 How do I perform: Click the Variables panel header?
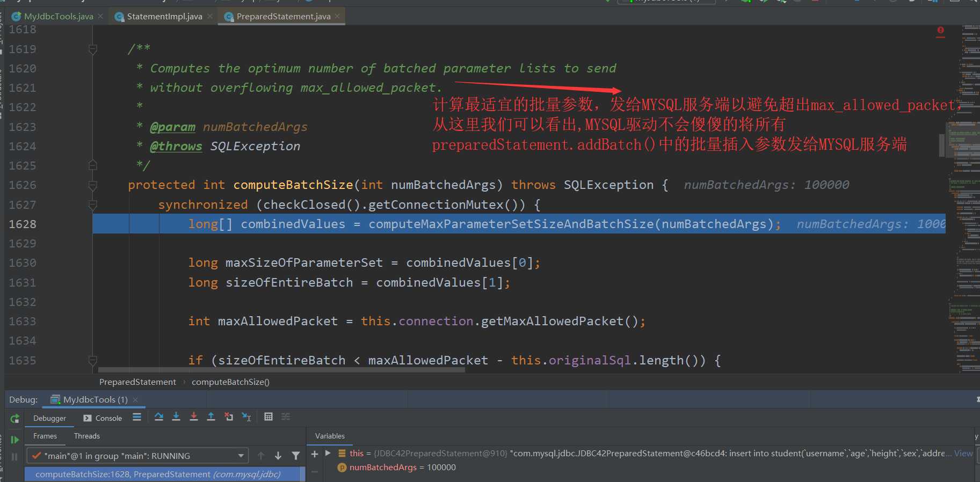pyautogui.click(x=330, y=436)
